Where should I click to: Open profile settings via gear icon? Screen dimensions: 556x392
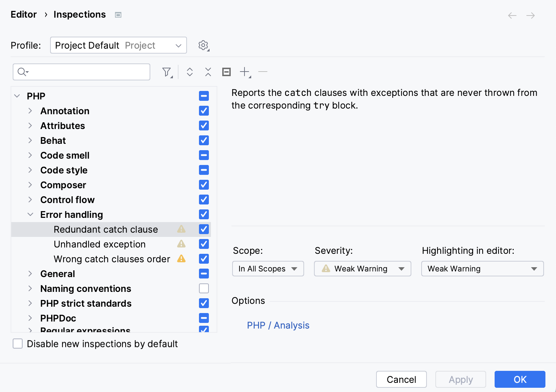[x=203, y=45]
